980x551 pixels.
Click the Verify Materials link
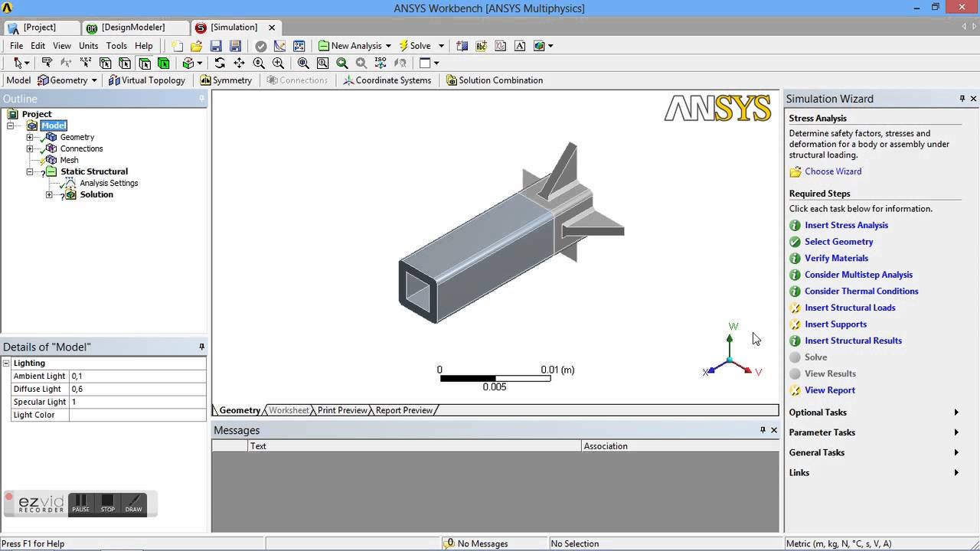(x=836, y=259)
